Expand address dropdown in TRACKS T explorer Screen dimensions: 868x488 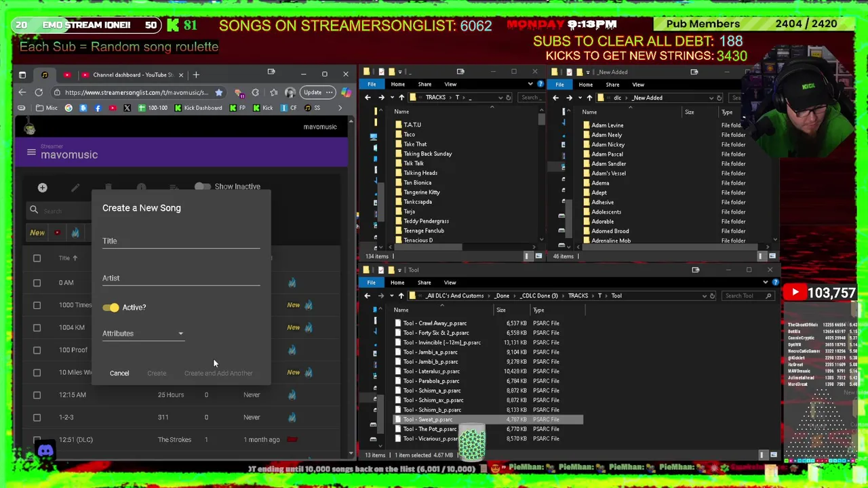click(x=500, y=98)
